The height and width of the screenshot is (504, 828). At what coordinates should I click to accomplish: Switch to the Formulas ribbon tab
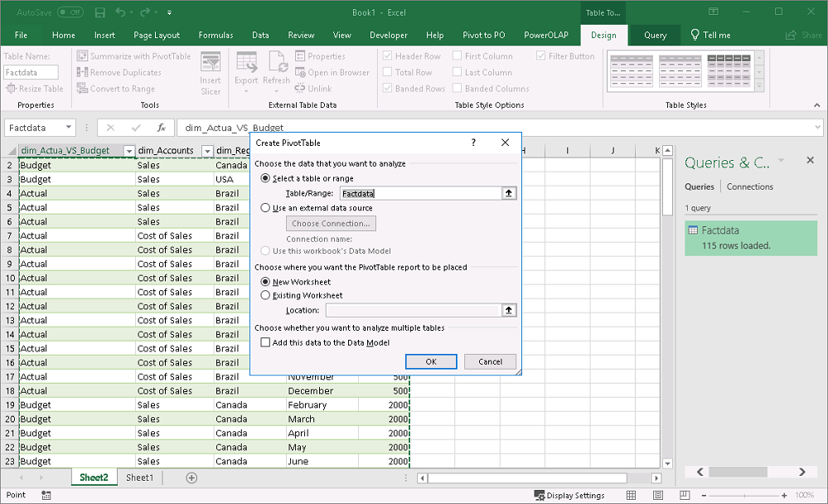pos(215,36)
